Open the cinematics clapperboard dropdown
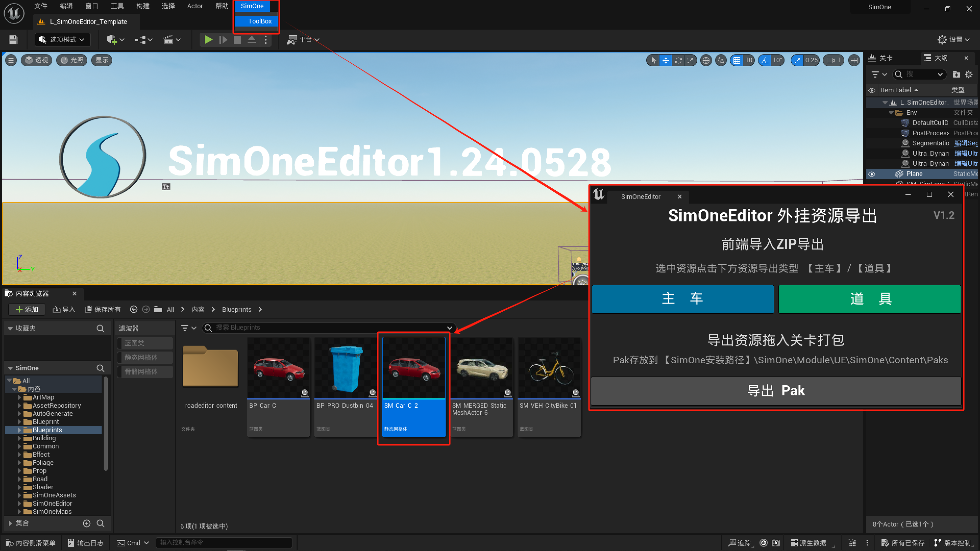This screenshot has height=551, width=980. 171,40
